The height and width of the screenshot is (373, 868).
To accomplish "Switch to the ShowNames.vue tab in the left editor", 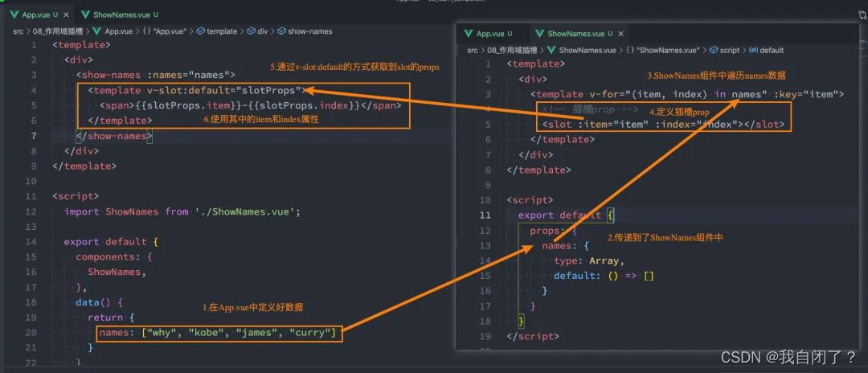I will click(x=120, y=14).
